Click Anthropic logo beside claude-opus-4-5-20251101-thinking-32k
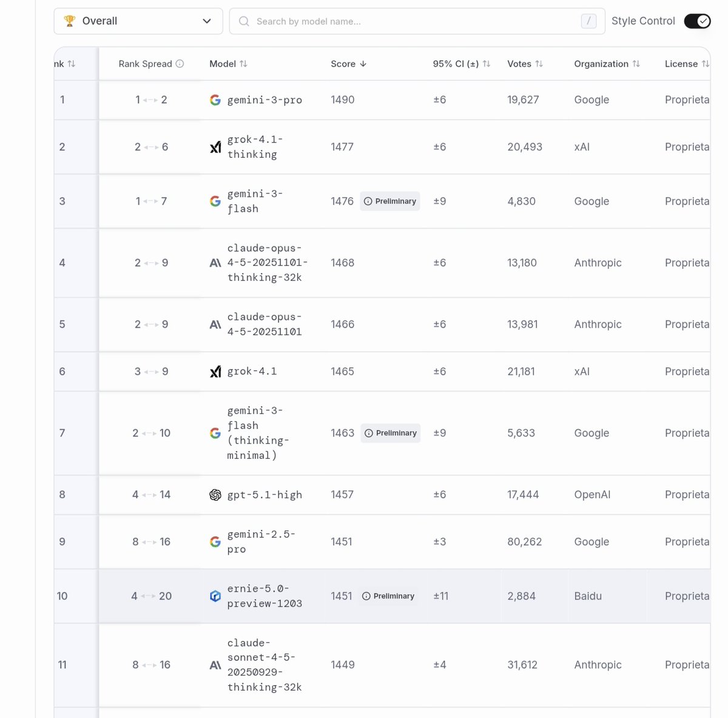728x718 pixels. tap(215, 263)
